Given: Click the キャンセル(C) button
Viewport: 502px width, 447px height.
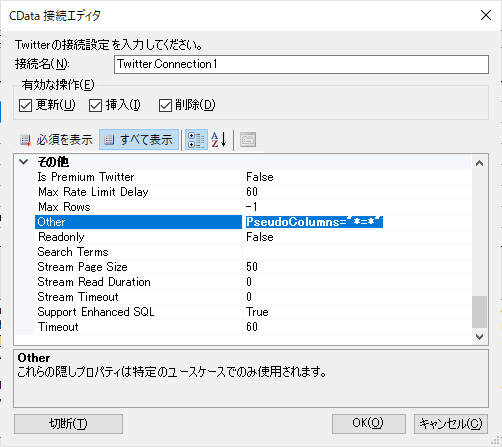Looking at the screenshot, I should click(x=451, y=424).
